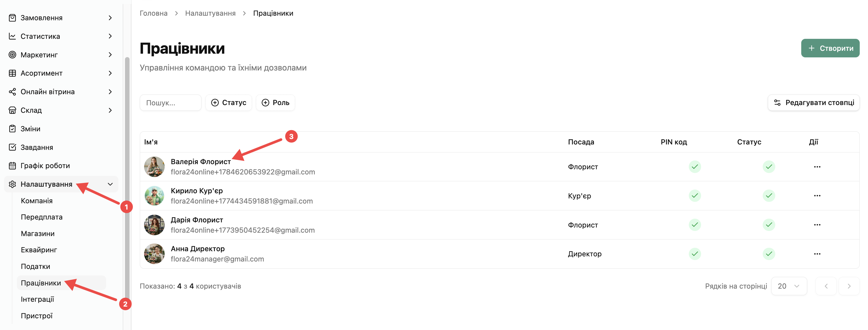Click the Маркетинг target icon
The image size is (868, 330).
click(13, 55)
